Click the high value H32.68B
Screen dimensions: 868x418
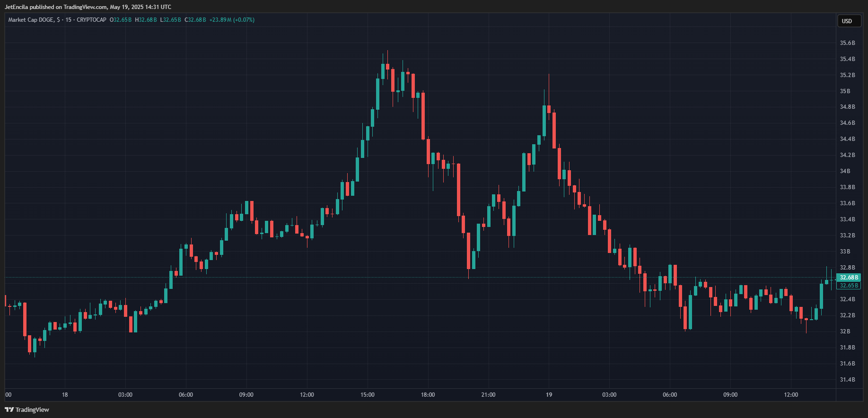[x=146, y=20]
